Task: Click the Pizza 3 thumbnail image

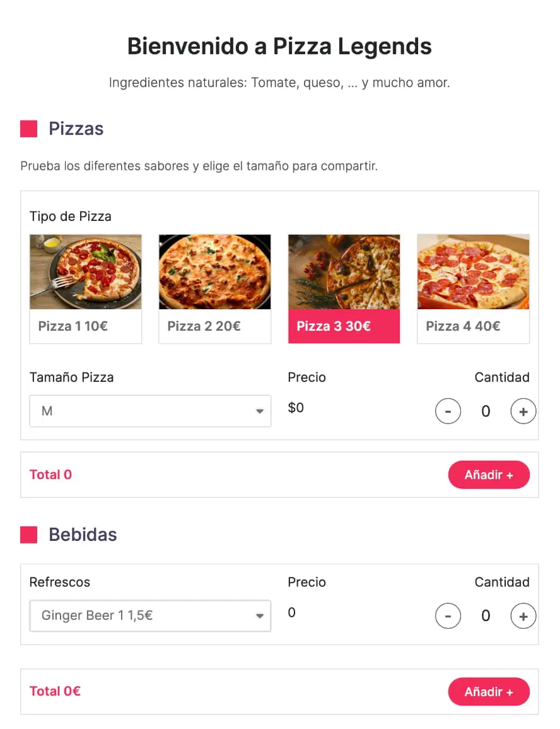Action: tap(344, 272)
